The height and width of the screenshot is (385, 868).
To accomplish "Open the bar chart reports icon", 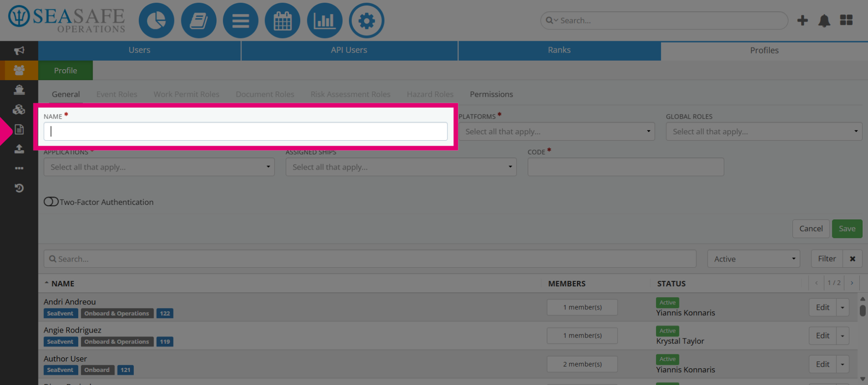I will coord(325,21).
